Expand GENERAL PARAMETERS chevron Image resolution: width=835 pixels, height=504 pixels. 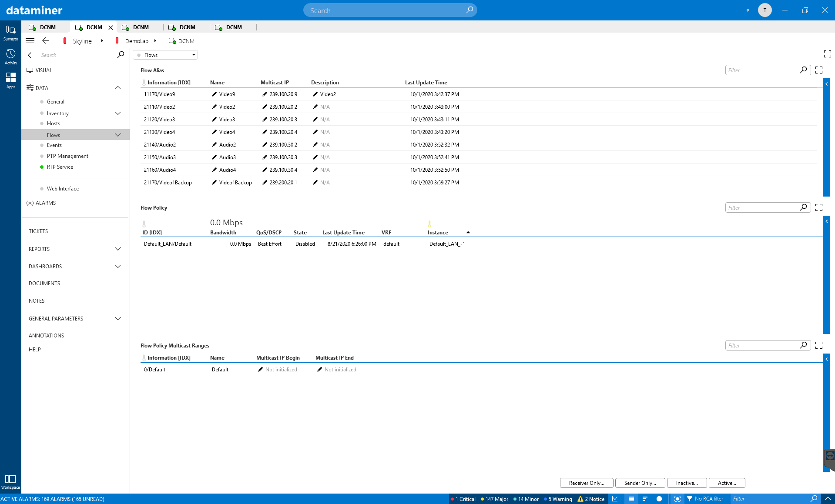(118, 318)
